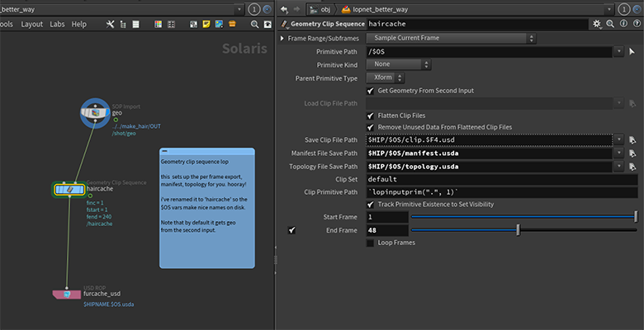Open the Parent Primitive Type Xform dropdown

point(386,78)
